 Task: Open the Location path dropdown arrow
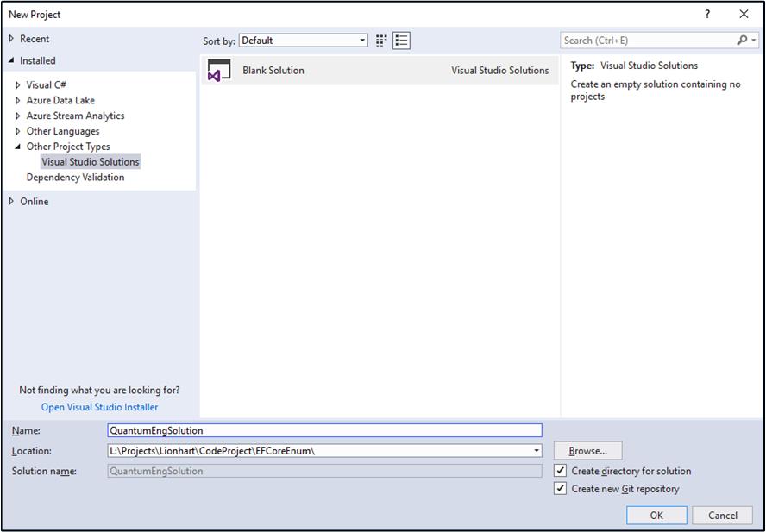[x=537, y=450]
